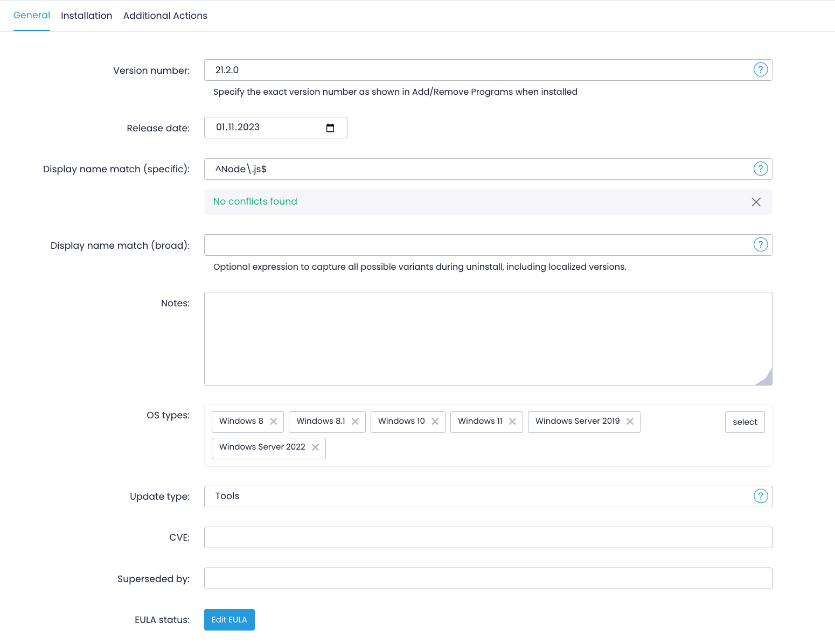Remove the Windows 11 OS type tag

[512, 422]
